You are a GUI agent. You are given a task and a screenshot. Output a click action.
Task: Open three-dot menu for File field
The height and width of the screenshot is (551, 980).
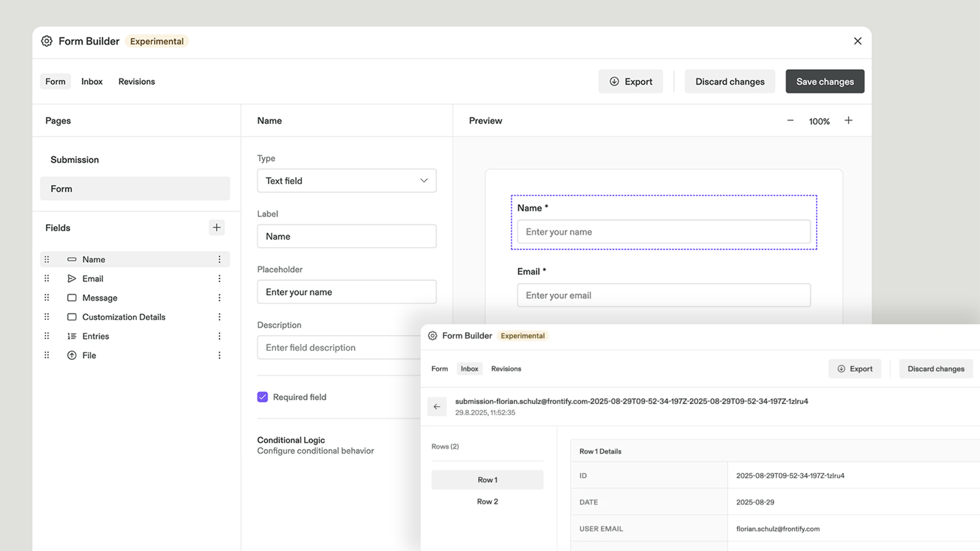click(x=220, y=355)
